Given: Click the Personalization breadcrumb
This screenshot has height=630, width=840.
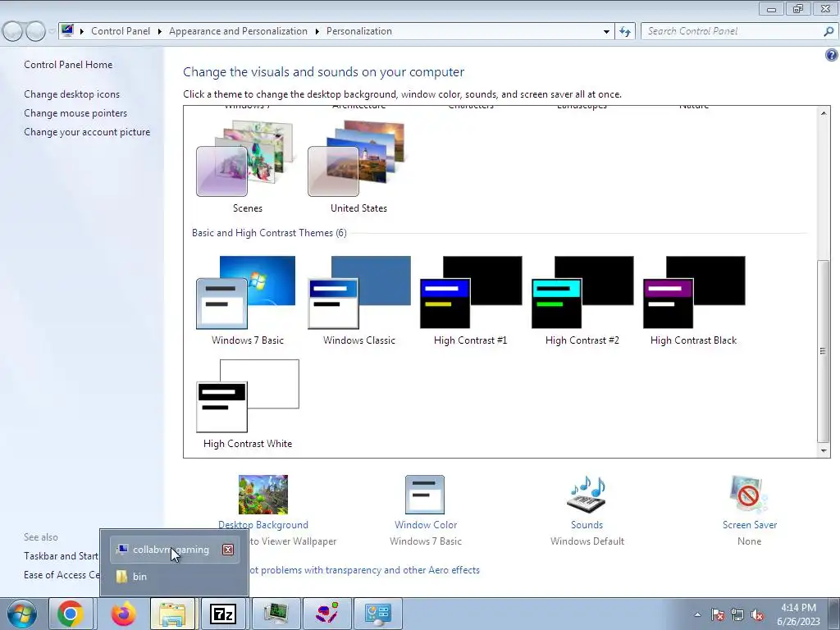Looking at the screenshot, I should (359, 31).
